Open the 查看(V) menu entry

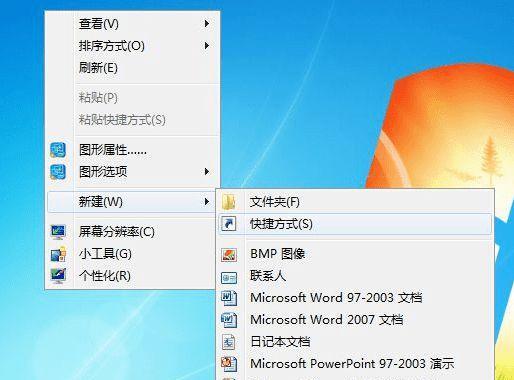pos(133,24)
